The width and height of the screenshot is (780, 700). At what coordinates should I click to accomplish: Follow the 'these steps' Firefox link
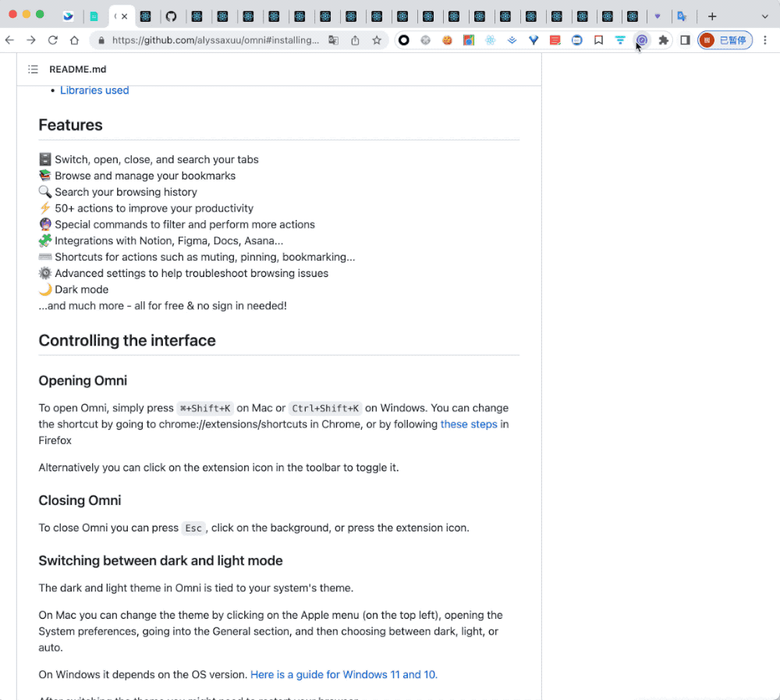469,425
